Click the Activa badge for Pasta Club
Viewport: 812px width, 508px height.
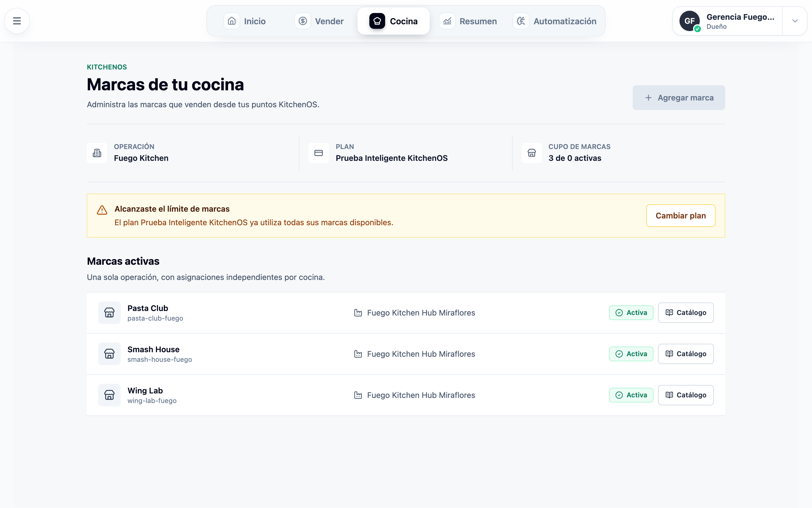click(631, 313)
